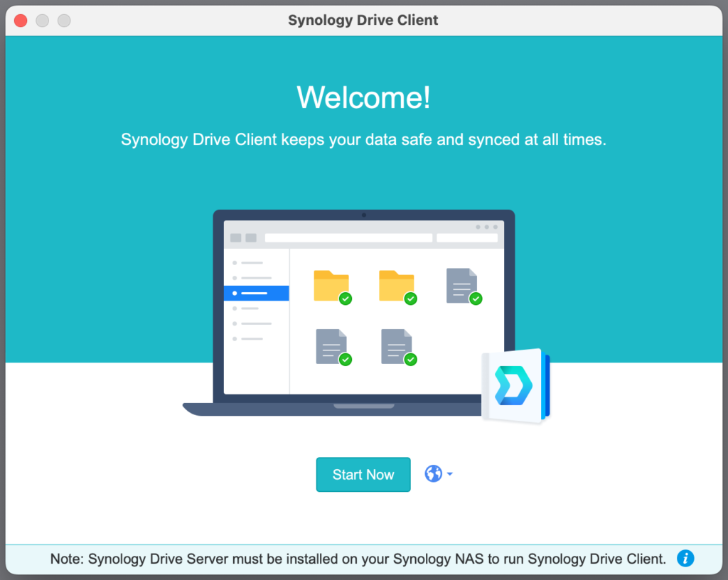Screen dimensions: 728x580
Task: Click the bottom-left document icon in the illustration
Action: tap(328, 345)
